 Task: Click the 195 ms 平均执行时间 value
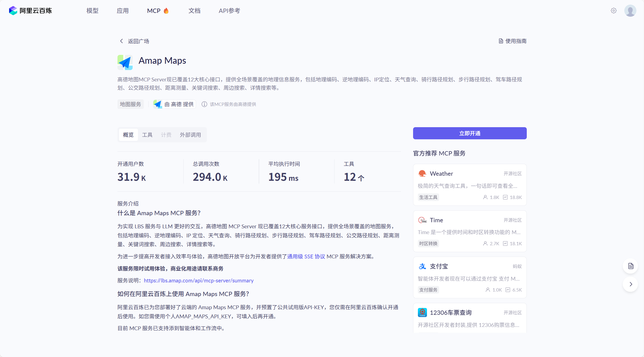[x=283, y=177]
